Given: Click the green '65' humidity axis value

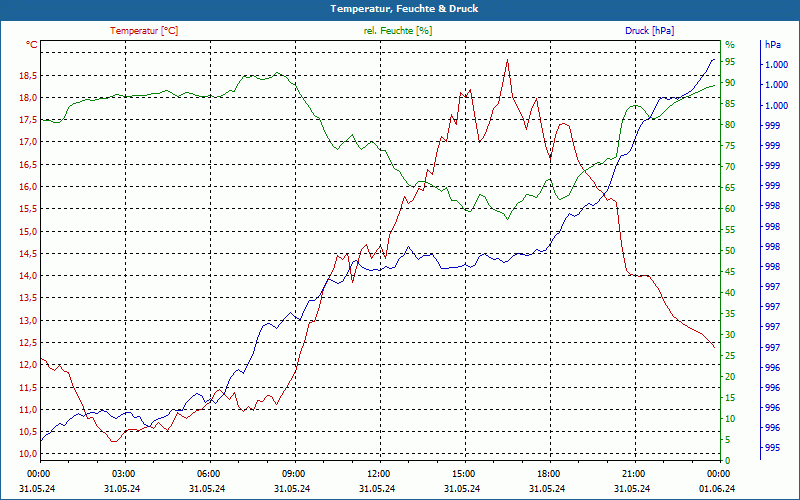Looking at the screenshot, I should pyautogui.click(x=730, y=187).
